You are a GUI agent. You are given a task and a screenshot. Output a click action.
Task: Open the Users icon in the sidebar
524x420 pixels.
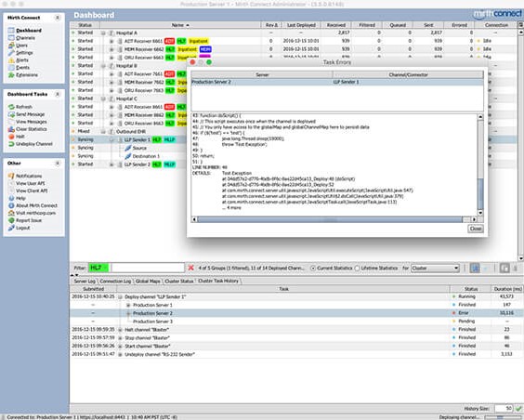pyautogui.click(x=11, y=46)
